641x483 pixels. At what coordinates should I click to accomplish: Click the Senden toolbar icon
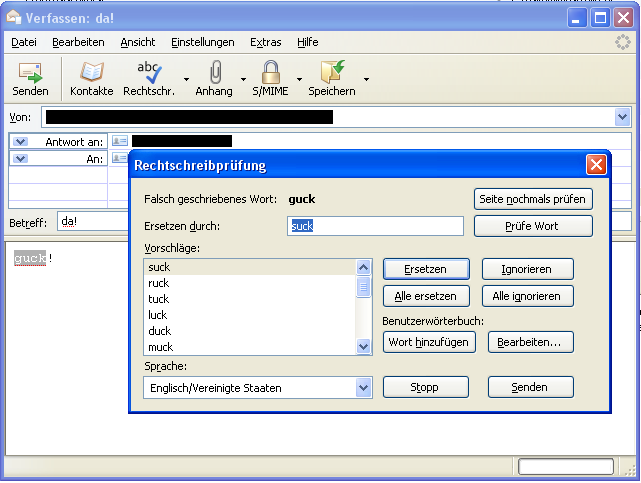point(30,73)
